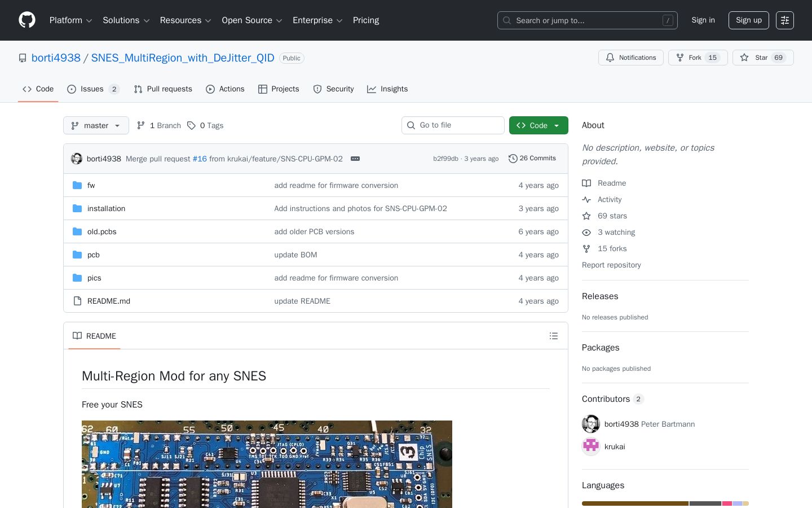The image size is (812, 508).
Task: Open the Contributors heading link
Action: point(613,399)
